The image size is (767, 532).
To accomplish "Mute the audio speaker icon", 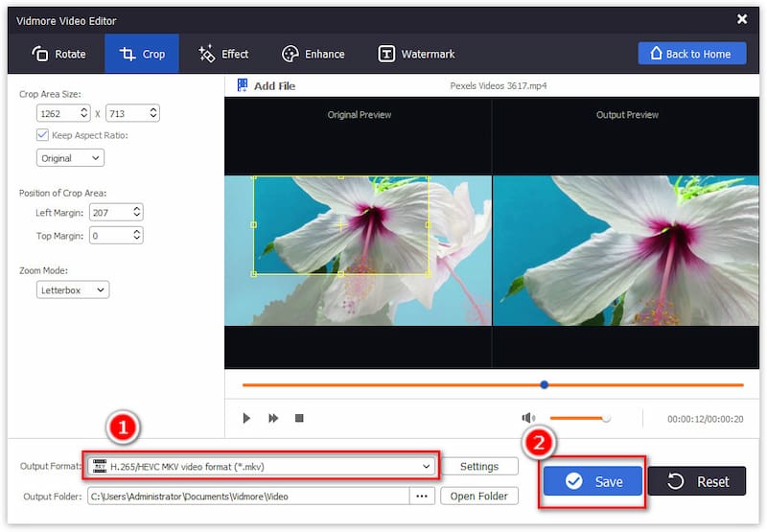I will click(x=528, y=418).
